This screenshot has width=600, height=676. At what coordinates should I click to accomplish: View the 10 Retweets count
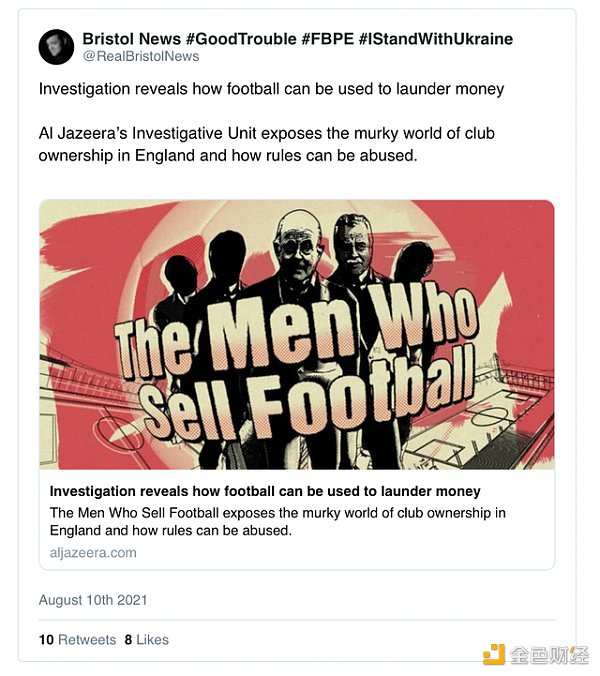[x=78, y=639]
